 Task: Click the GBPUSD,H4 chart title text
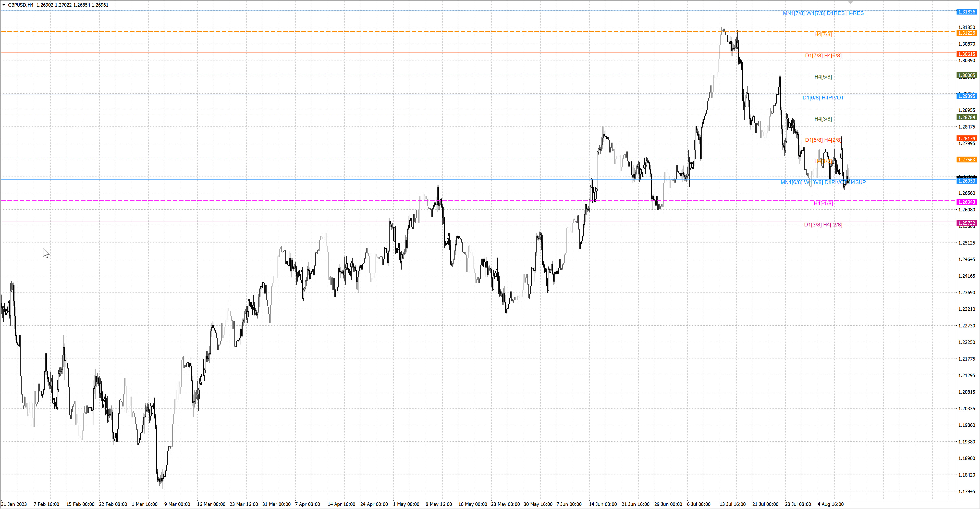(20, 5)
